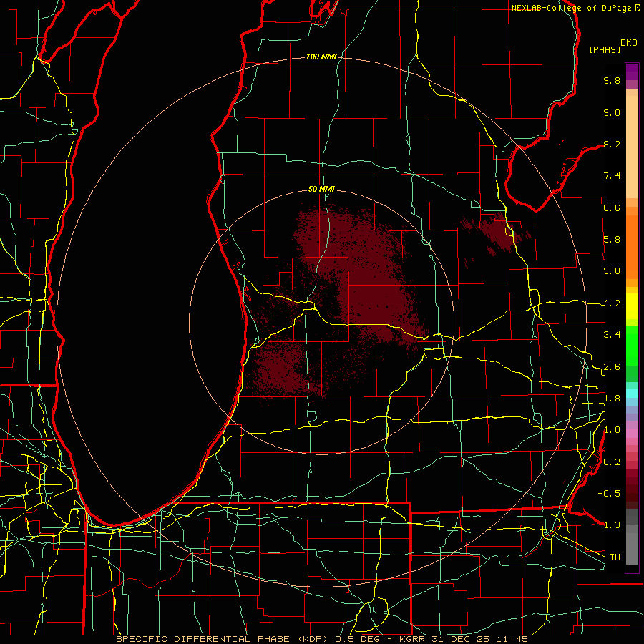644x644 pixels.
Task: Click the 4.2 scale value
Action: coord(612,303)
